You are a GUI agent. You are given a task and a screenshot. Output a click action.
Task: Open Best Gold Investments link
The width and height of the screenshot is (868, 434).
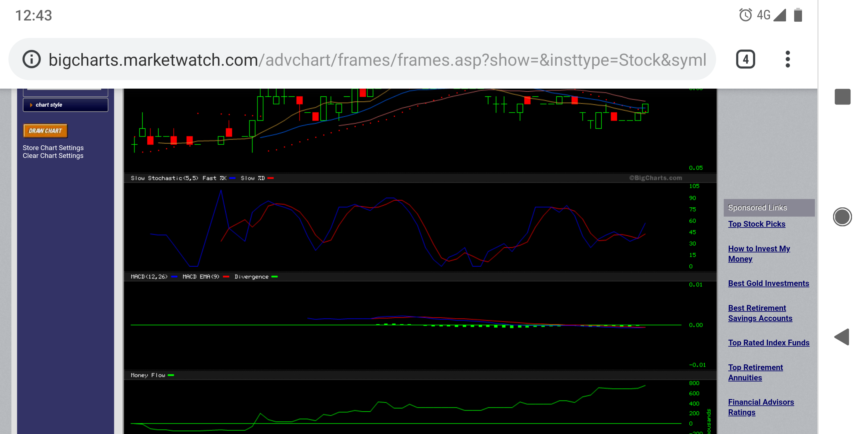(768, 283)
